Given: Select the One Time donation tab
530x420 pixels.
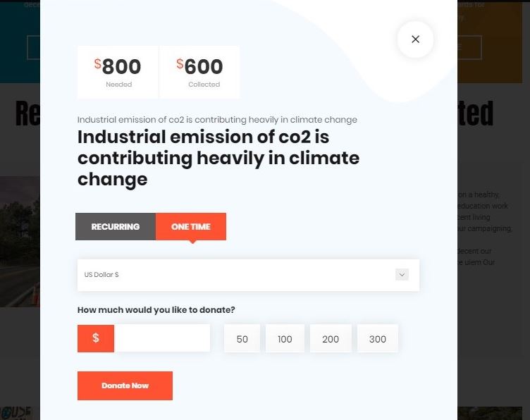Looking at the screenshot, I should (x=191, y=226).
